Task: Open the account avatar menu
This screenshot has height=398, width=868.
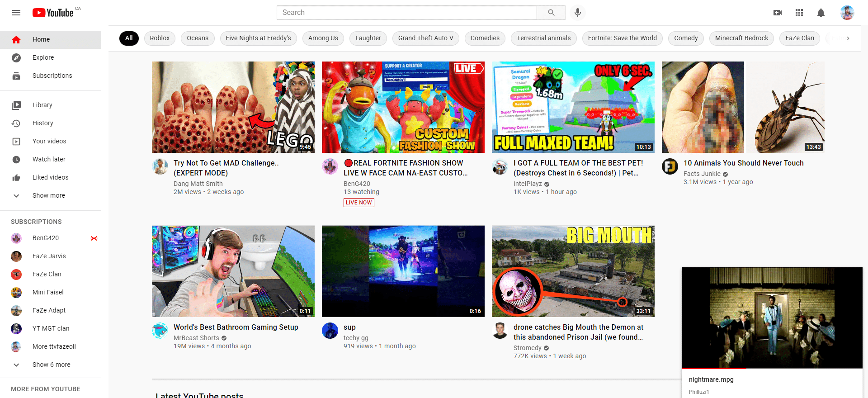Action: (x=847, y=13)
